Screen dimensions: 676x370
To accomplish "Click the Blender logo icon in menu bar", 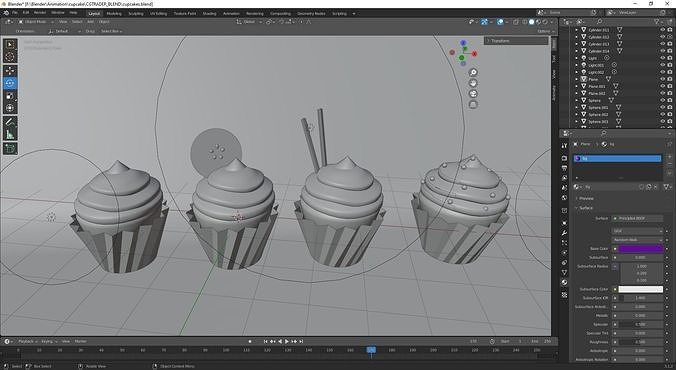I will tap(6, 13).
